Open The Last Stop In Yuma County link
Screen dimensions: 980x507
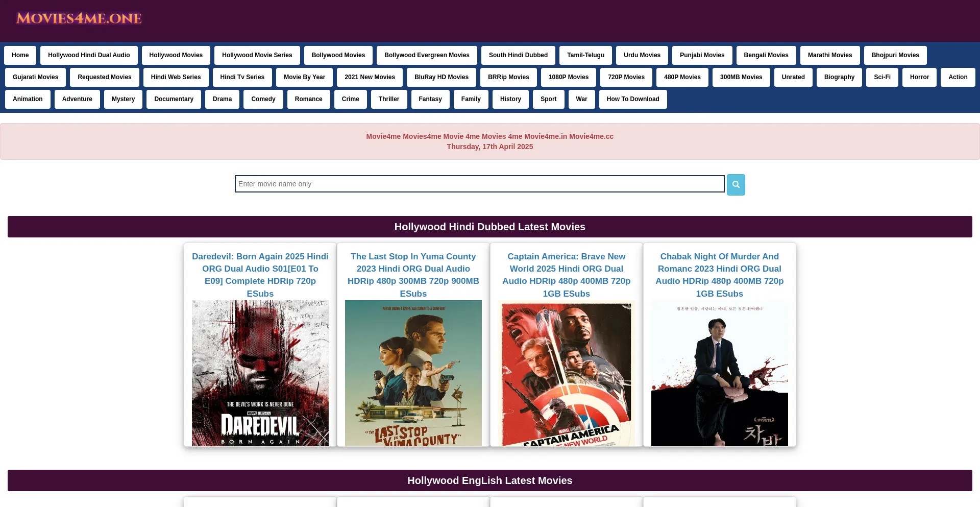413,275
